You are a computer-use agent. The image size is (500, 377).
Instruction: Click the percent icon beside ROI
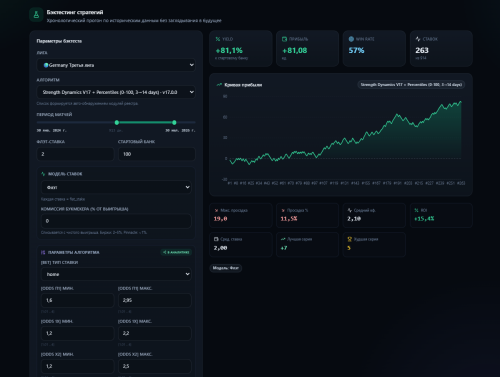(x=416, y=210)
